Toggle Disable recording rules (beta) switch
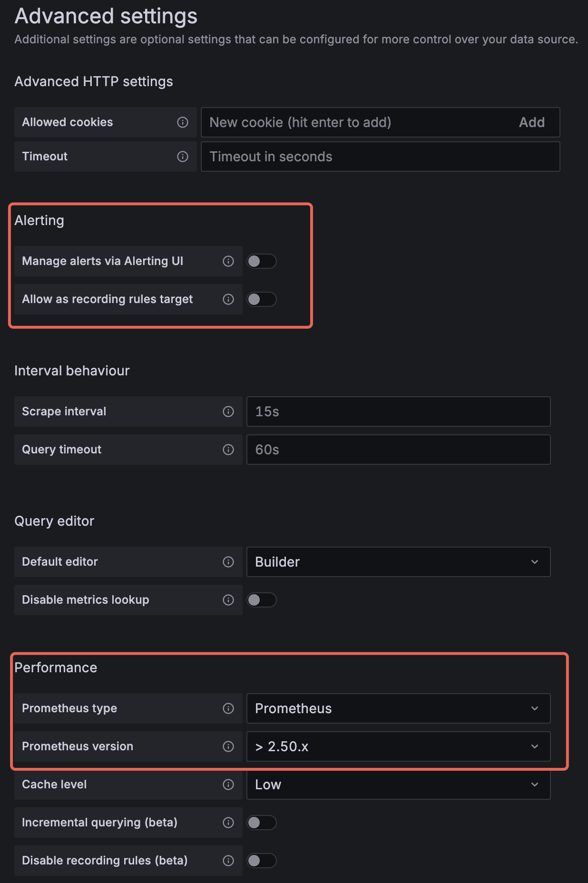The height and width of the screenshot is (883, 588). point(261,861)
